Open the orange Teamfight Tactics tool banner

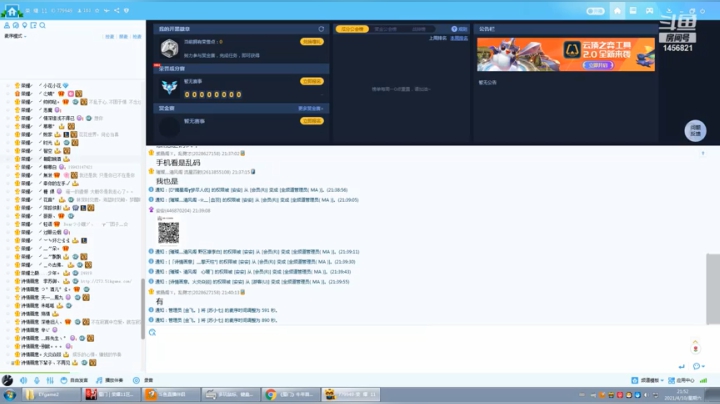click(x=566, y=55)
